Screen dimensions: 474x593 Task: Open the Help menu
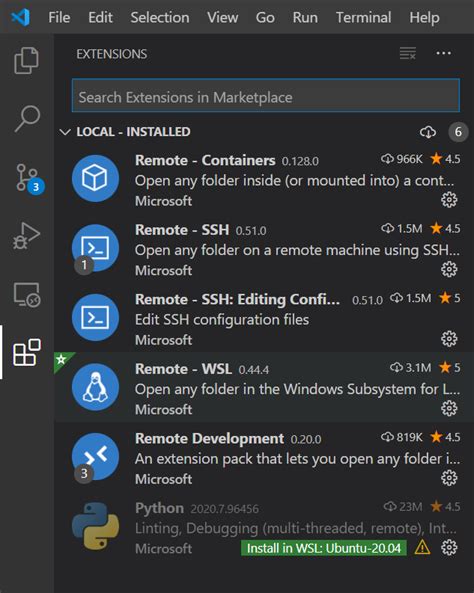[x=424, y=17]
